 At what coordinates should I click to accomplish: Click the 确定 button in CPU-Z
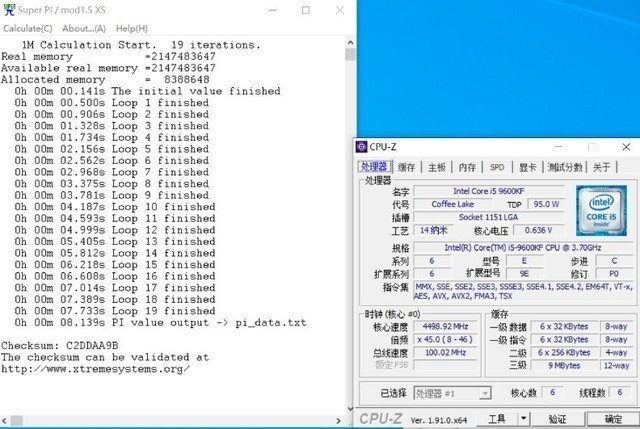coord(613,419)
